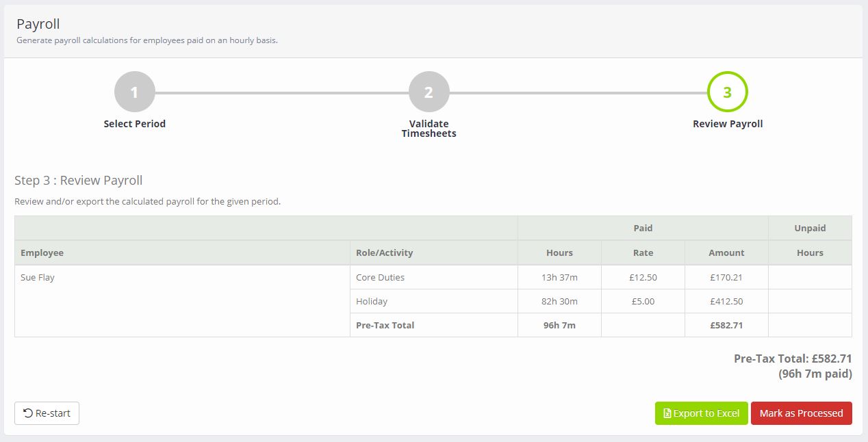The image size is (868, 442).
Task: Click the Holiday role cell
Action: coord(433,301)
